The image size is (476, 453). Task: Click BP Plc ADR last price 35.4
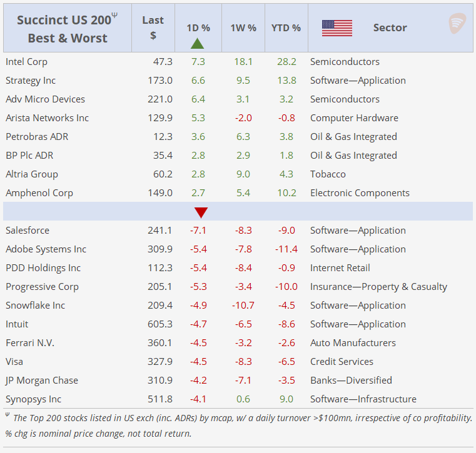163,156
